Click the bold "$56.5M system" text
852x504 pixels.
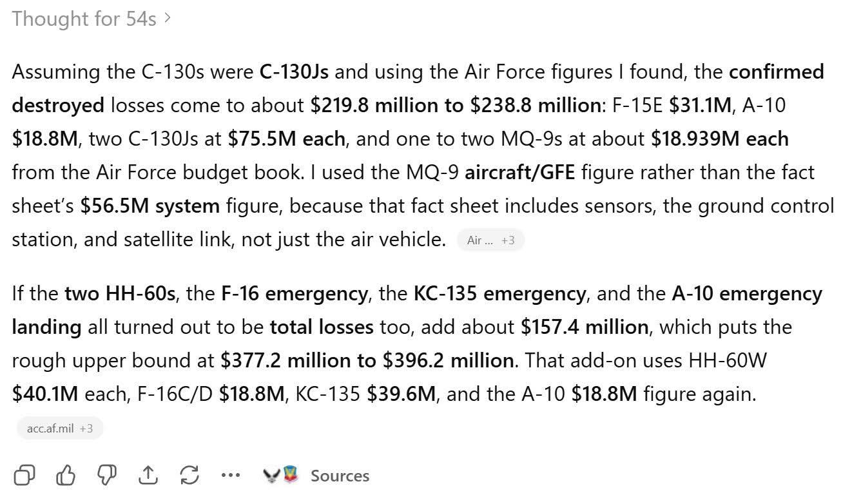click(x=150, y=206)
